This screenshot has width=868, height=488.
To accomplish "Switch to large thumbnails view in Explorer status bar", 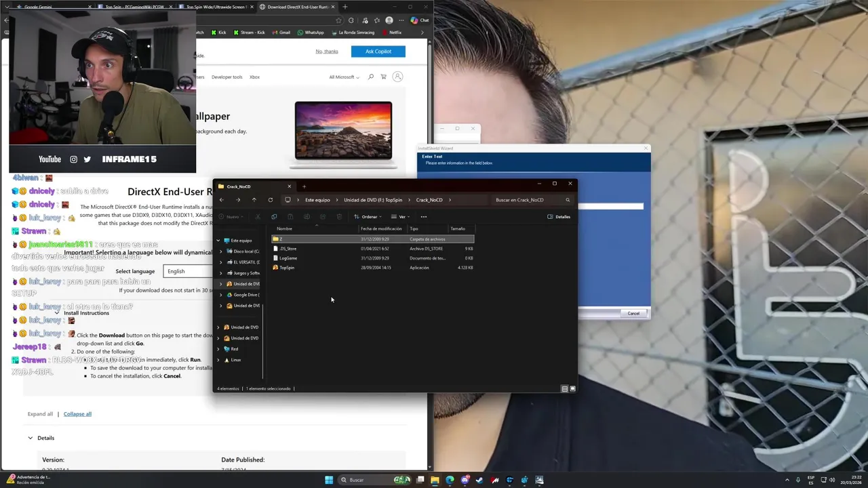I will point(572,388).
